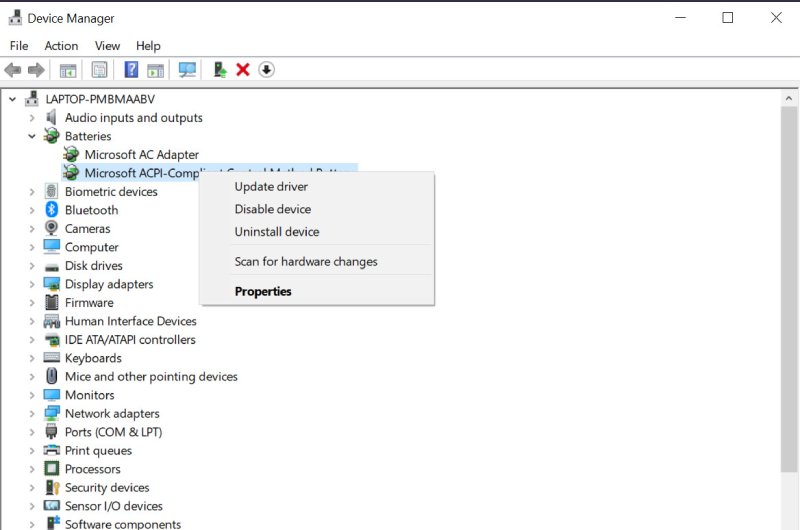
Task: Click the Disable device down-arrow icon
Action: click(266, 69)
